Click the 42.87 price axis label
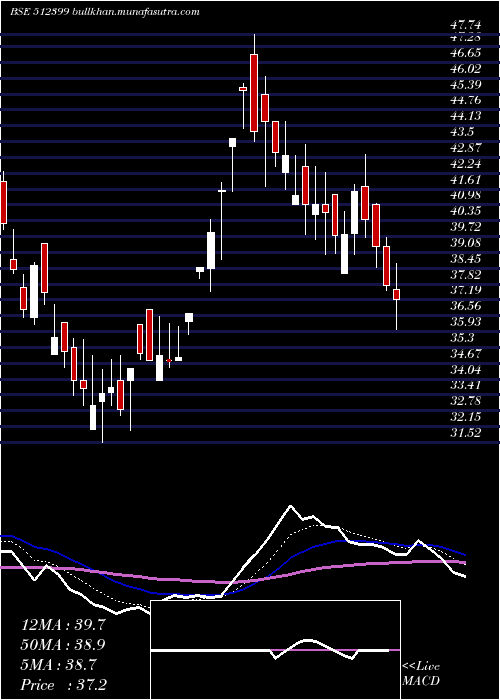The width and height of the screenshot is (500, 700). (465, 148)
